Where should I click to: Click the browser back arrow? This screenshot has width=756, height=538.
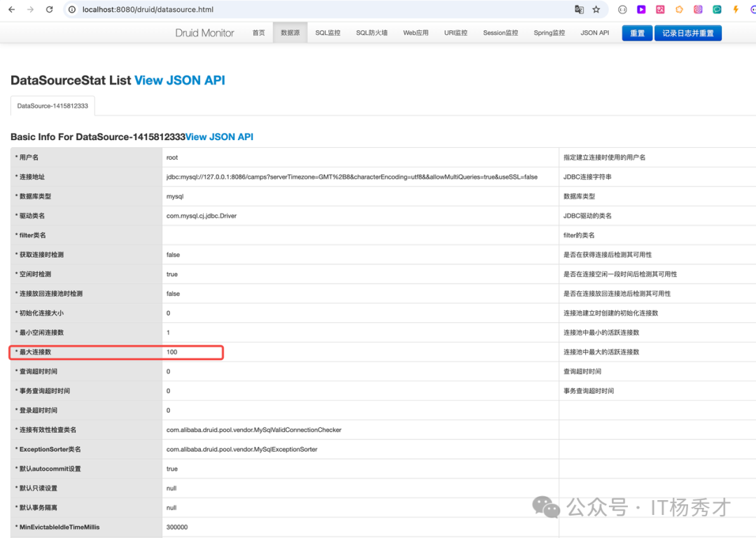tap(12, 10)
